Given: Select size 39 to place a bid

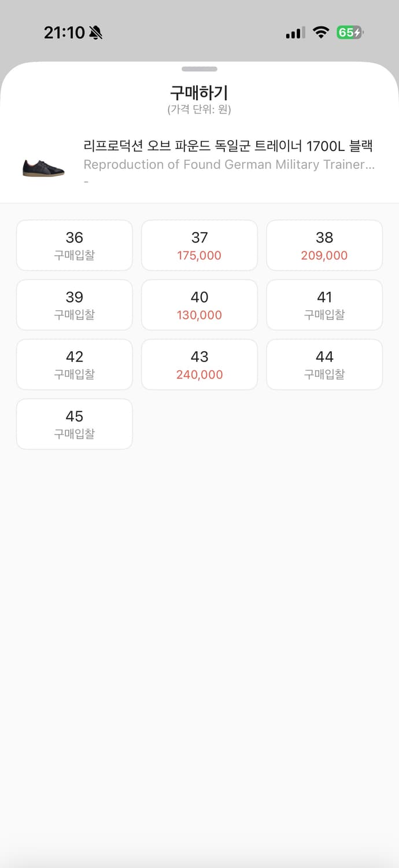Looking at the screenshot, I should coord(74,304).
